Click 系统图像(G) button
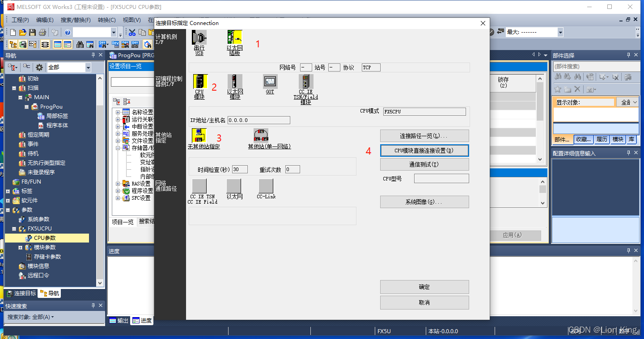Screen dimensions: 644x339 click(424, 202)
